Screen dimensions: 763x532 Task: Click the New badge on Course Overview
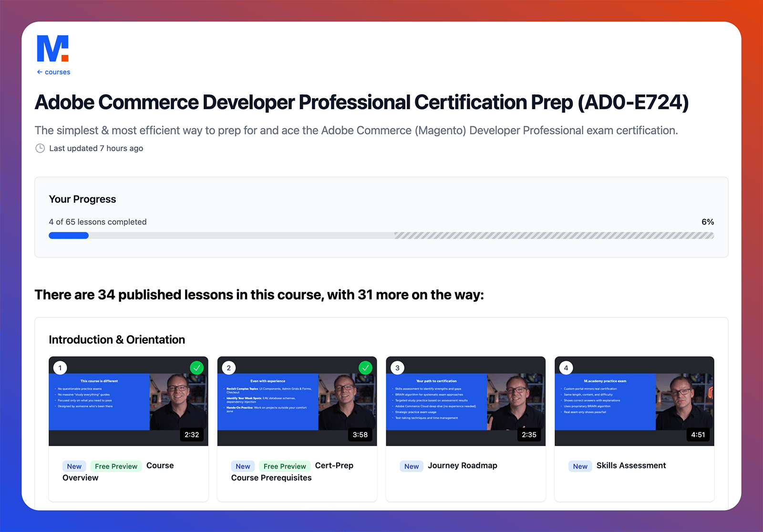(x=74, y=466)
